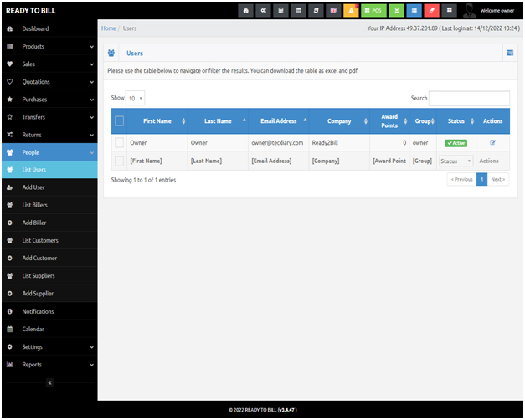Expand the Transfers sidebar menu

click(49, 117)
